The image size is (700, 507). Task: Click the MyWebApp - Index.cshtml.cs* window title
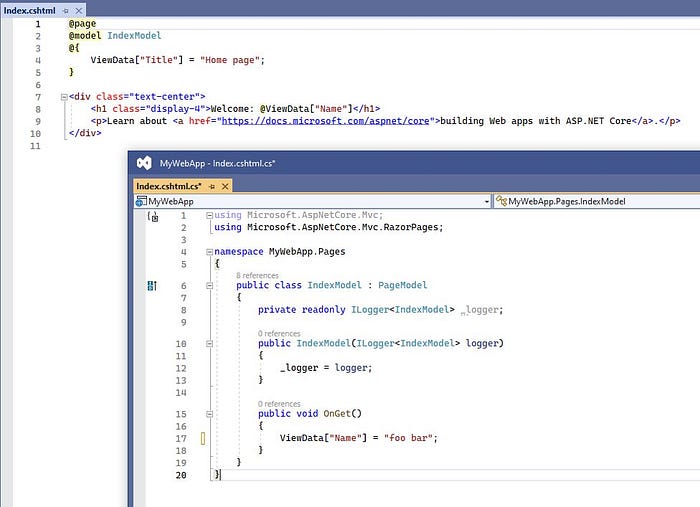click(x=217, y=163)
